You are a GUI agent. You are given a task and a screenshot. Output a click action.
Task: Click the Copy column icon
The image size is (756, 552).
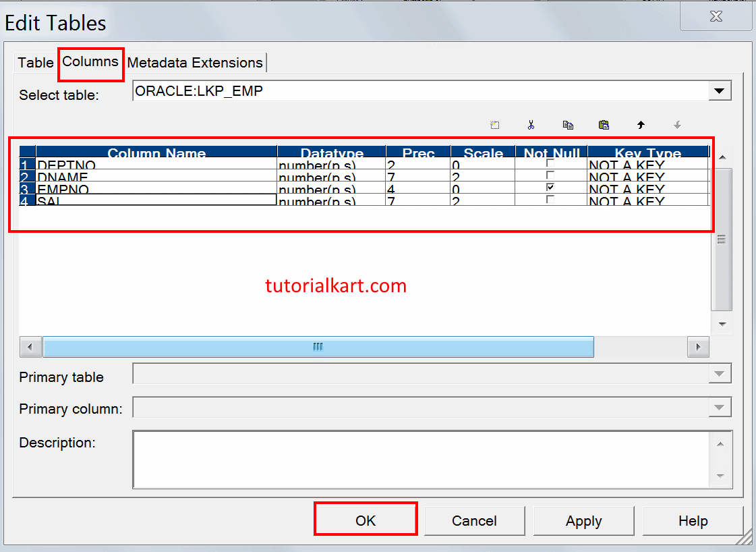click(x=568, y=125)
